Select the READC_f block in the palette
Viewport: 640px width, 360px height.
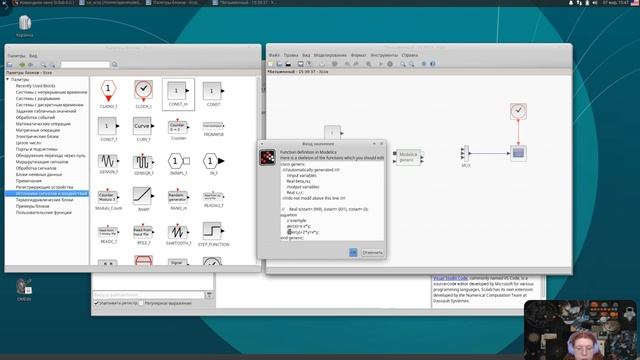[x=108, y=234]
